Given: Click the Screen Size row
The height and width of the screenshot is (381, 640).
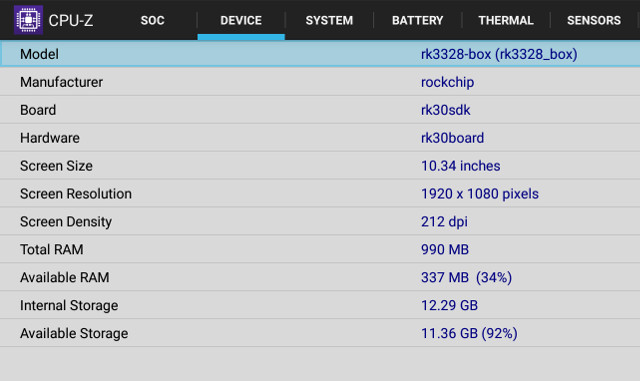Looking at the screenshot, I should [320, 165].
